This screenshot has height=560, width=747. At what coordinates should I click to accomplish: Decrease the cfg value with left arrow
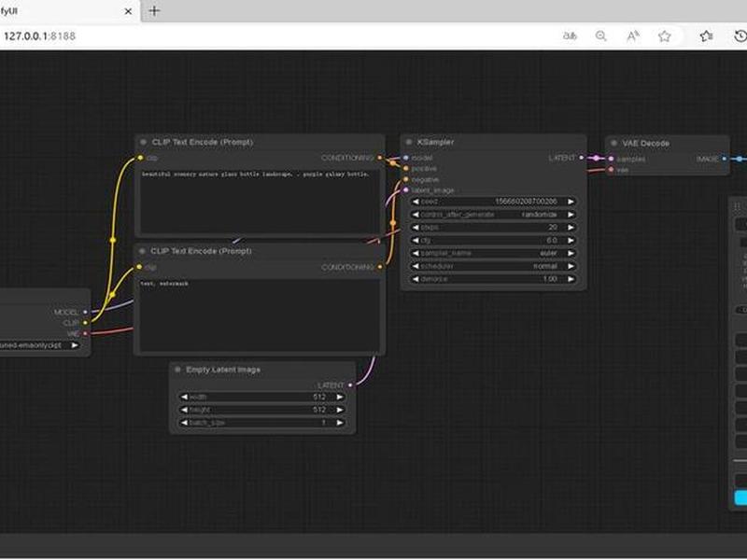[416, 241]
